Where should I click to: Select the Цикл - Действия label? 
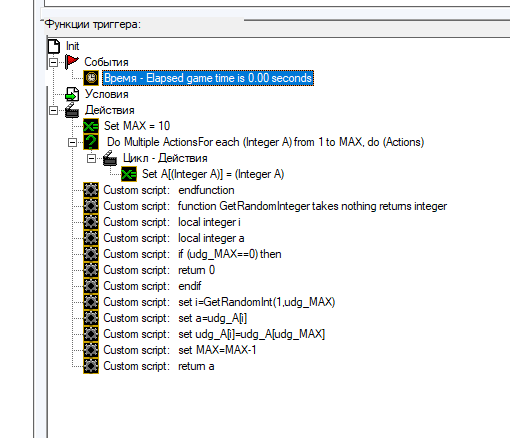pos(165,158)
